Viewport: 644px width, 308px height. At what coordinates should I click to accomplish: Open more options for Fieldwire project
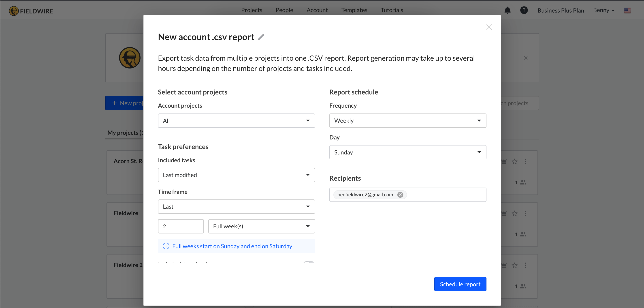tap(525, 213)
